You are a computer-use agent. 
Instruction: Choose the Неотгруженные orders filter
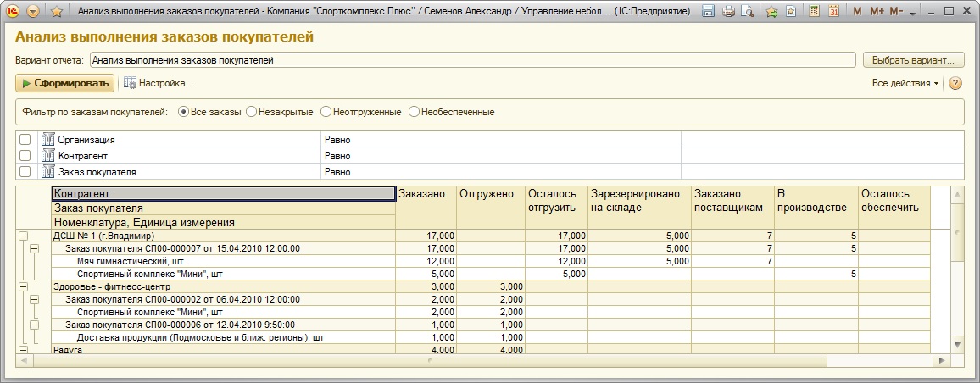coord(326,112)
